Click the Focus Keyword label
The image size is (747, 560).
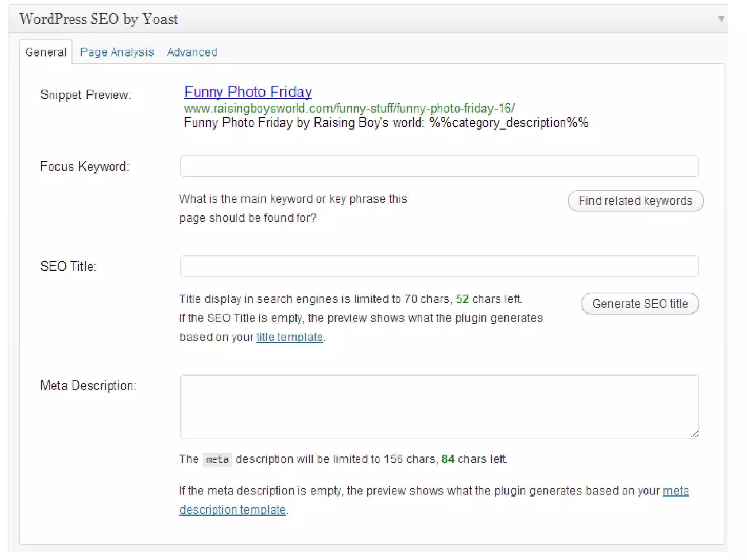coord(85,166)
